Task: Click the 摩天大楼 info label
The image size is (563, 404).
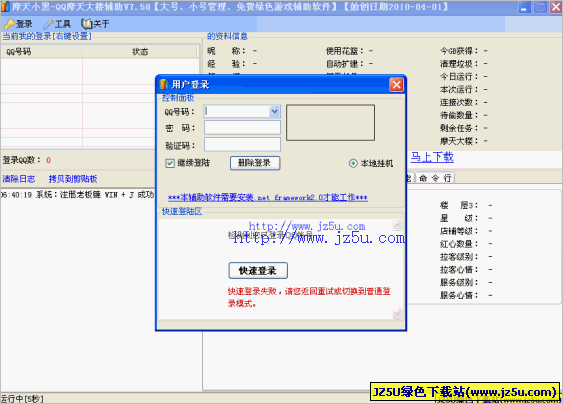Action: click(459, 141)
